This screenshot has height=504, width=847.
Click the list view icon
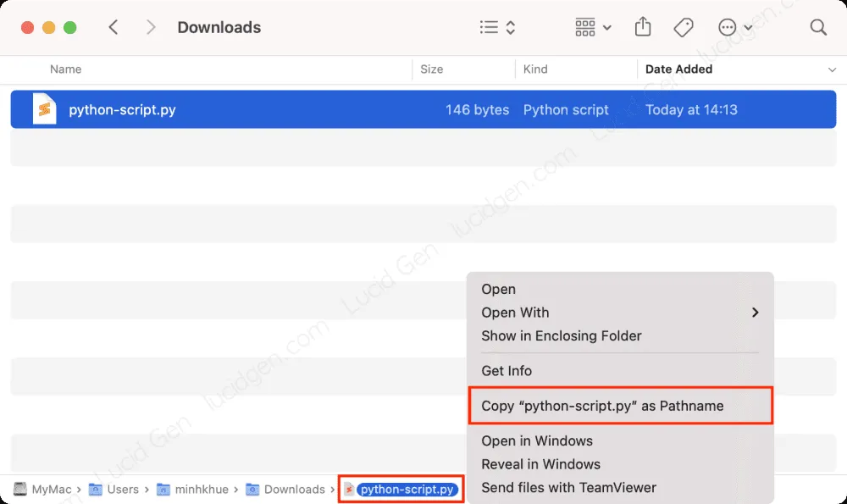point(489,26)
